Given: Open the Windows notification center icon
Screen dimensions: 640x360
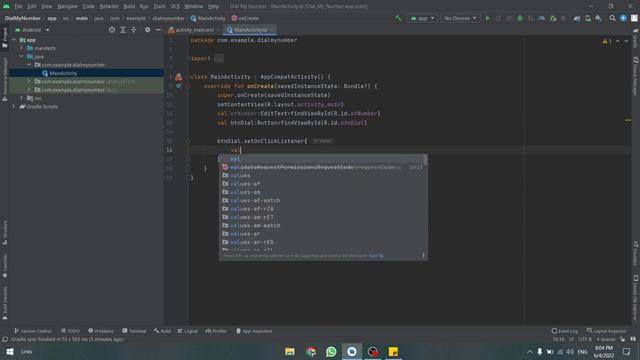Looking at the screenshot, I should 627,351.
